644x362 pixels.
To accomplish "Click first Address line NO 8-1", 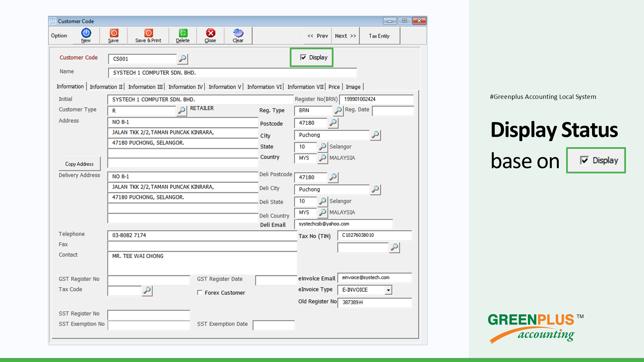I will pos(183,122).
